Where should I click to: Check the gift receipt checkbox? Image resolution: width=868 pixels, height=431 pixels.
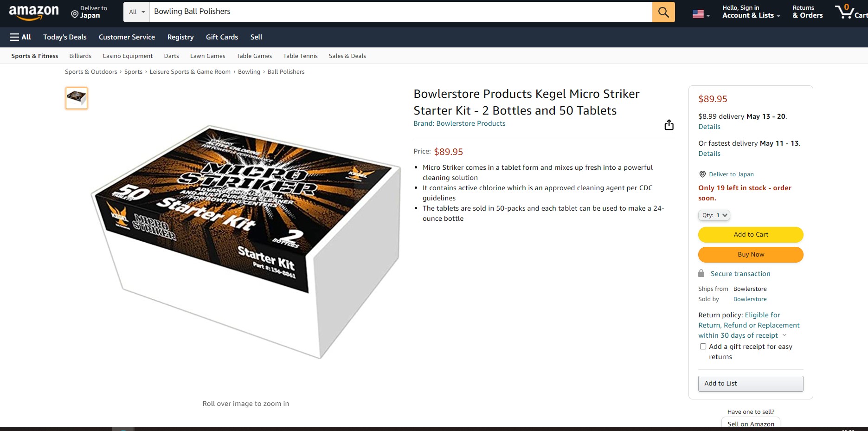click(703, 347)
